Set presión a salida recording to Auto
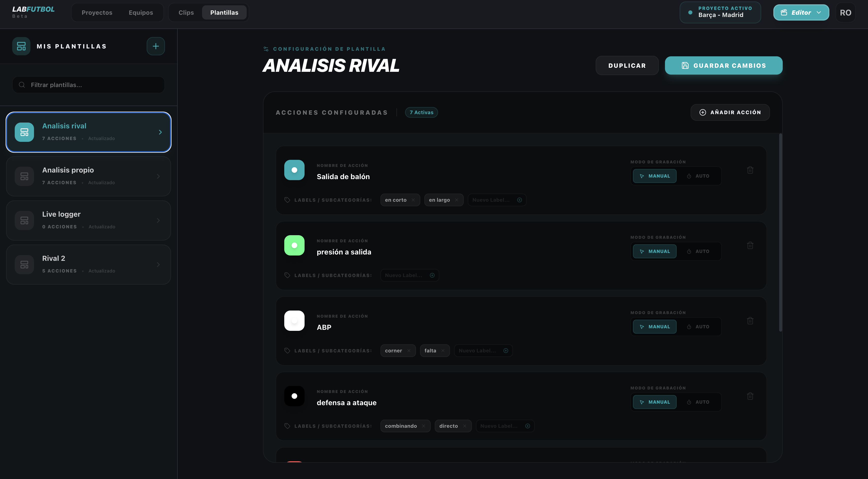The height and width of the screenshot is (479, 868). pyautogui.click(x=698, y=252)
